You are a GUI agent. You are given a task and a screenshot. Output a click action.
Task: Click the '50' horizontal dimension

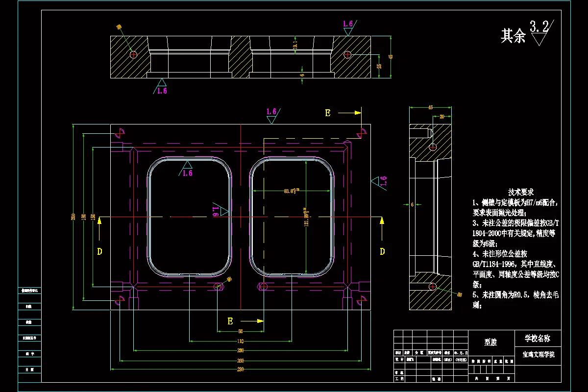tap(241, 332)
